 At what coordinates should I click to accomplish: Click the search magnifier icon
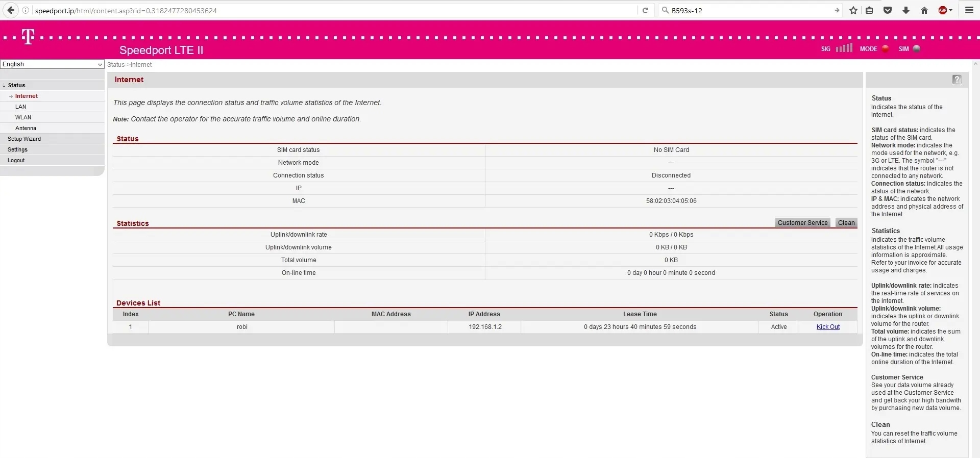[x=665, y=10]
